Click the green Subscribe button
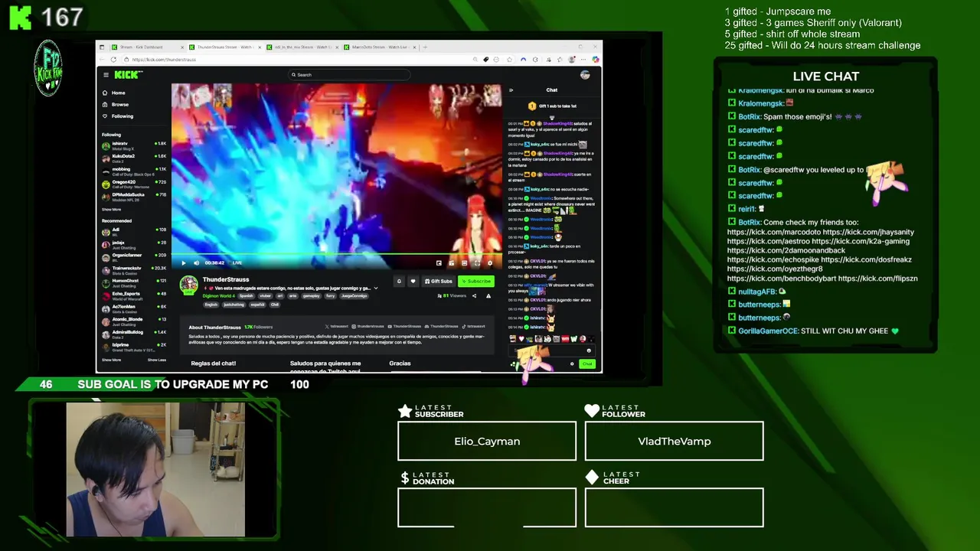980x551 pixels. click(476, 282)
